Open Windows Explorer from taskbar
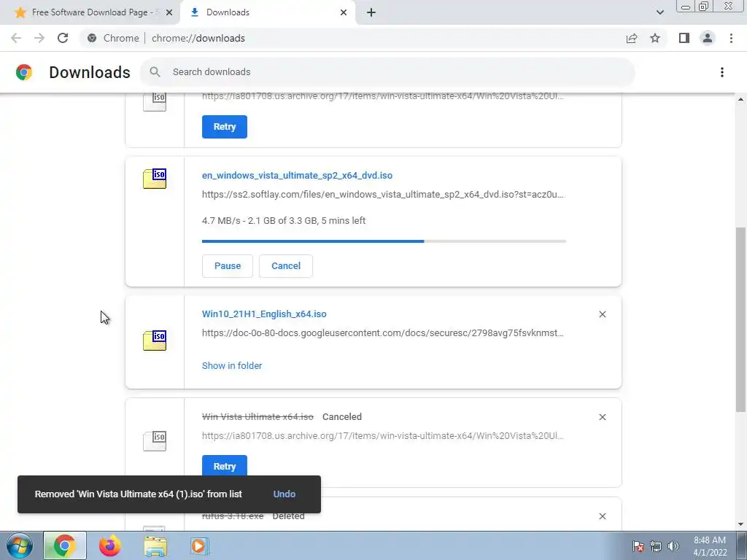747x560 pixels. coord(155,545)
